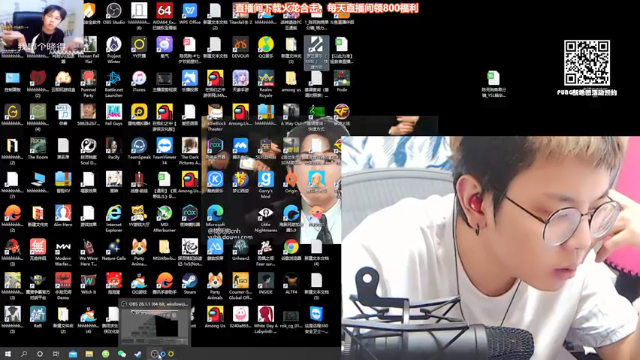Select the Pacify game shortcut

pos(114,149)
